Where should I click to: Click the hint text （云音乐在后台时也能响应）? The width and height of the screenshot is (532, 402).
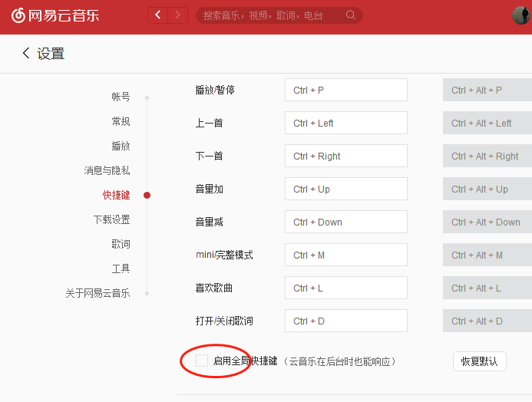coord(340,361)
